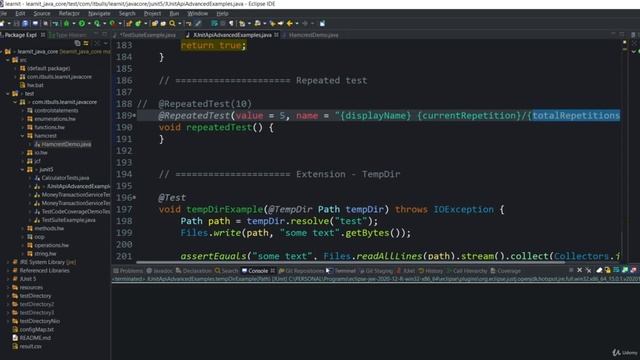Collapse the hamcrest package node
The width and height of the screenshot is (640, 360).
pyautogui.click(x=23, y=136)
